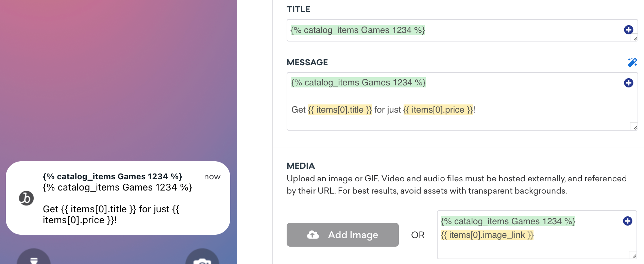
Task: Grab the Title field resize handle
Action: point(635,38)
